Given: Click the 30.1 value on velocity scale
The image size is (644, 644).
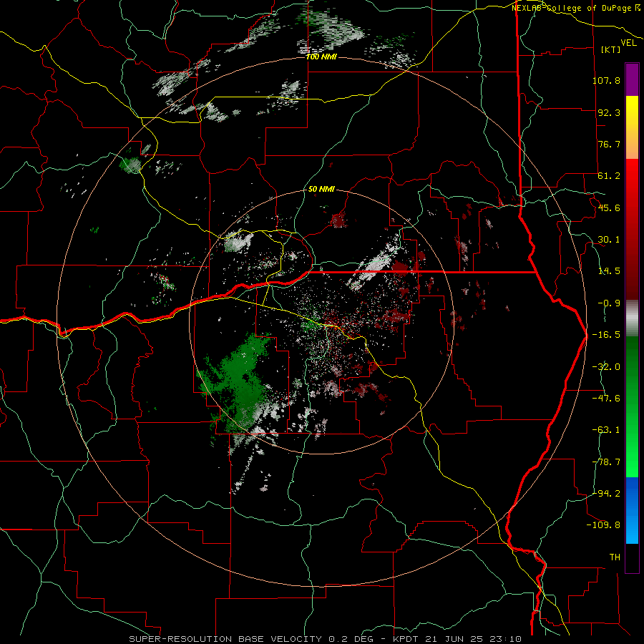Looking at the screenshot, I should (x=609, y=240).
